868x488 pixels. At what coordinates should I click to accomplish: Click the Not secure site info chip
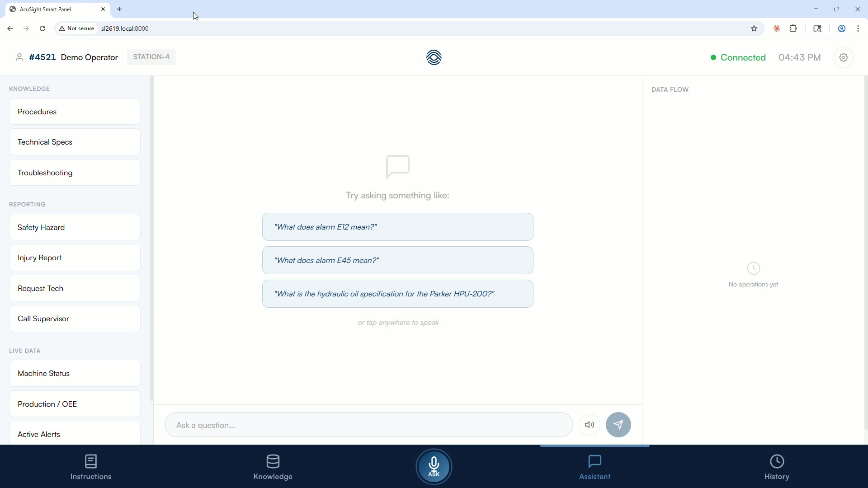[x=77, y=28]
